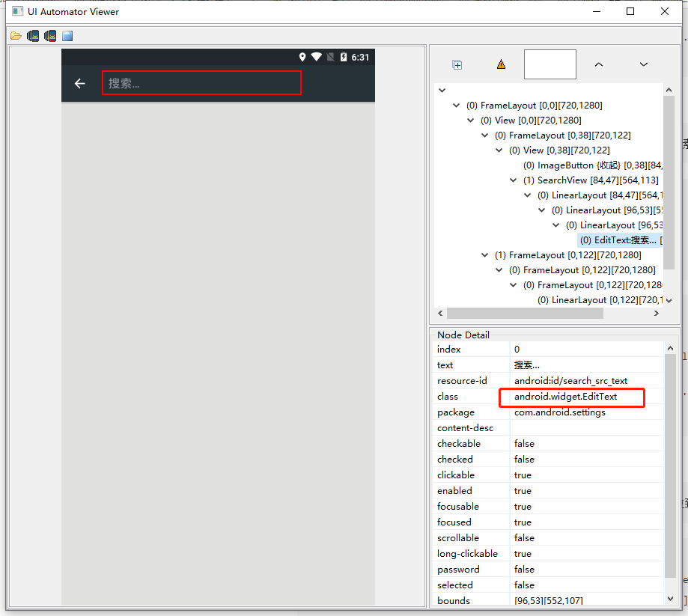The height and width of the screenshot is (616, 688).
Task: Click the back arrow in the device screenshot
Action: pyautogui.click(x=80, y=83)
